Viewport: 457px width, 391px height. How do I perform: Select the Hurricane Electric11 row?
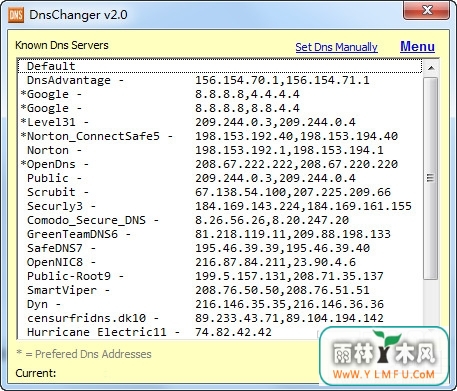tap(220, 332)
